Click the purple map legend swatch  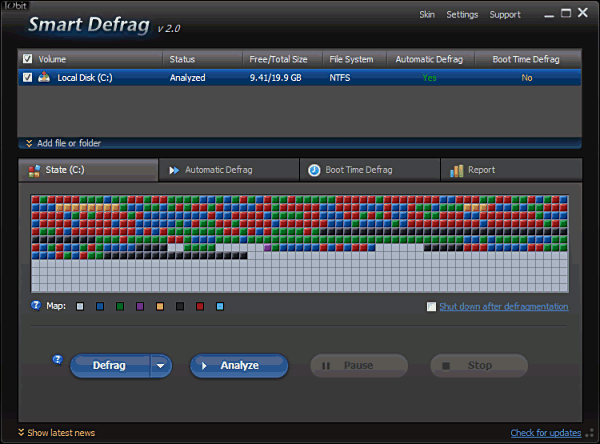[140, 306]
